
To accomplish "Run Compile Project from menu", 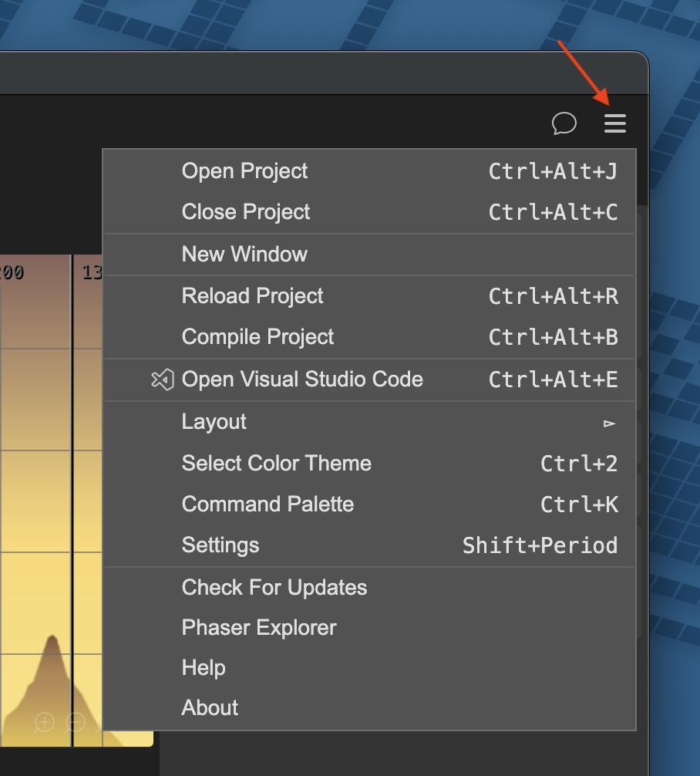I will pyautogui.click(x=257, y=337).
